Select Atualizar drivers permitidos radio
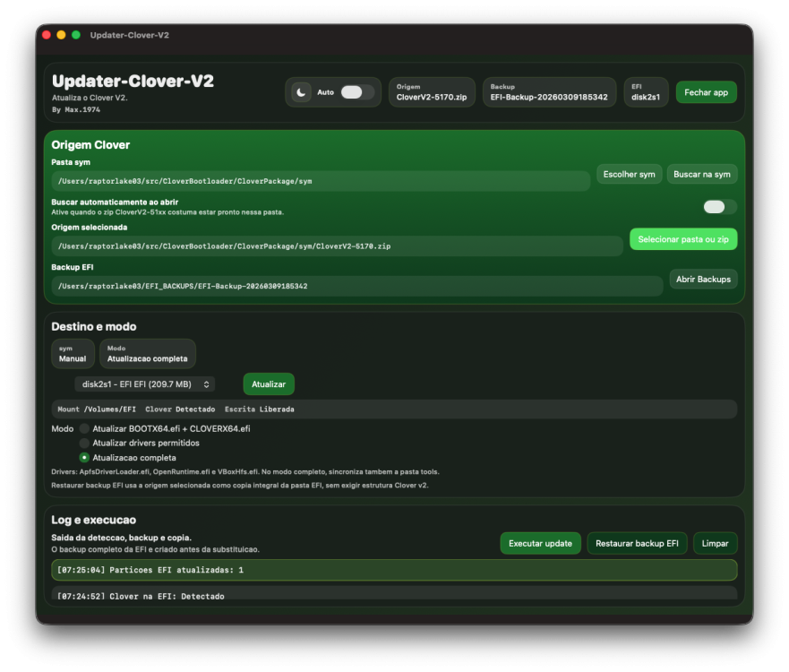 point(84,443)
